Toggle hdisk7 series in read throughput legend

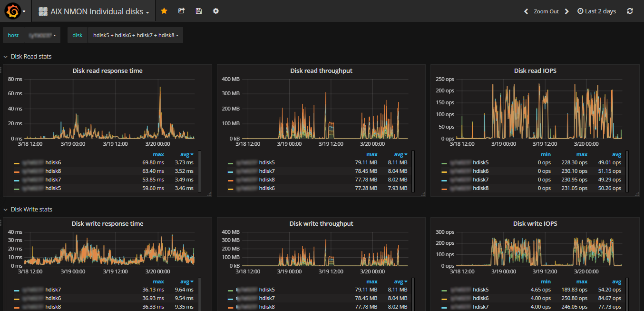pyautogui.click(x=267, y=171)
